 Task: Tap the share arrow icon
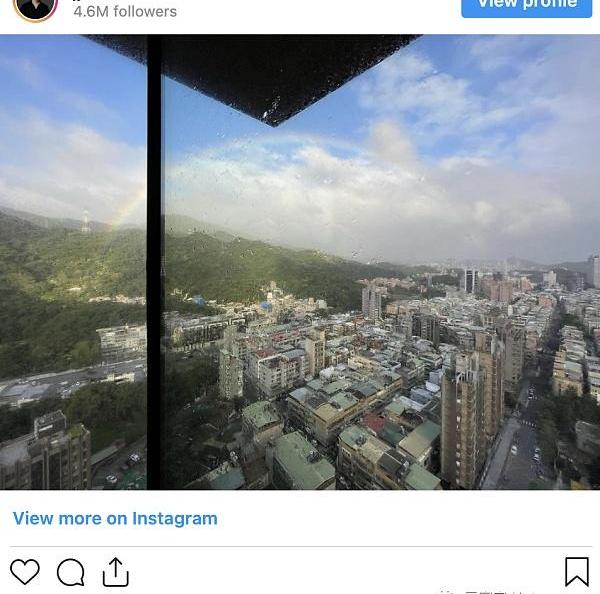(116, 572)
